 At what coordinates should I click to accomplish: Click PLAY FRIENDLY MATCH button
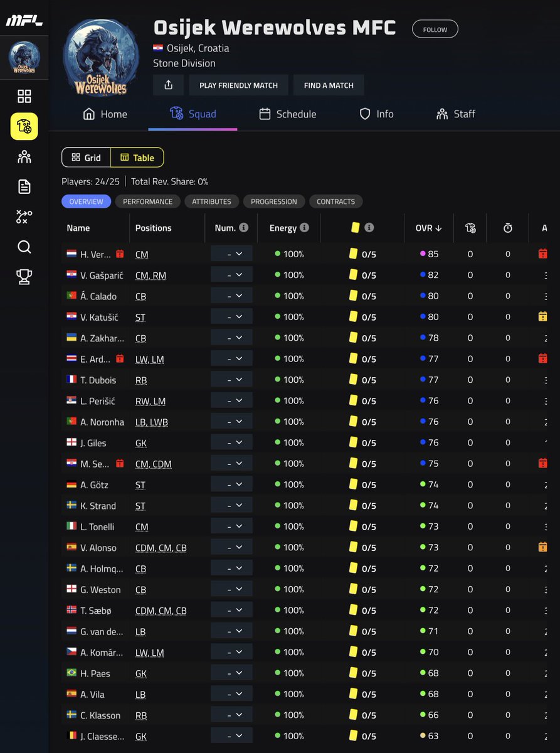[x=238, y=85]
